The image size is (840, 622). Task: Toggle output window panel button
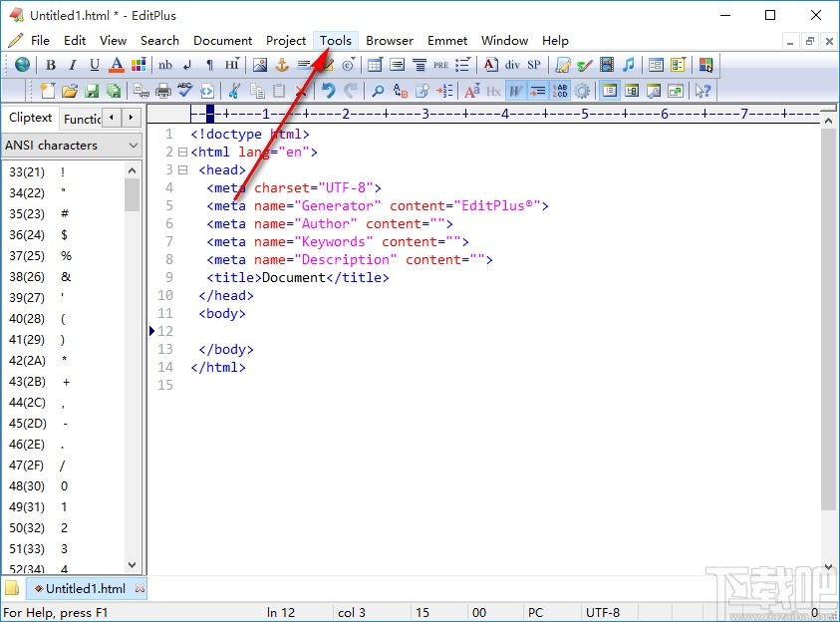(x=654, y=91)
